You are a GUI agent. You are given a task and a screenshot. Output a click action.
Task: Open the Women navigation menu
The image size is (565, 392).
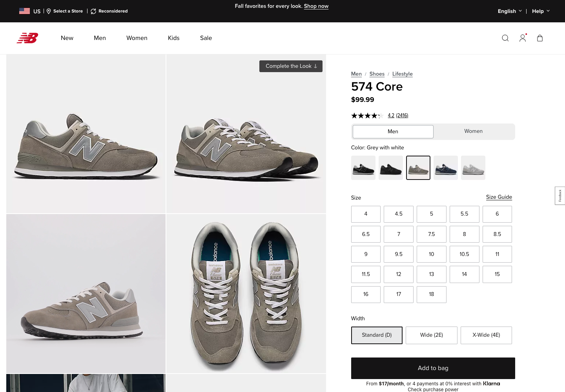pos(137,38)
